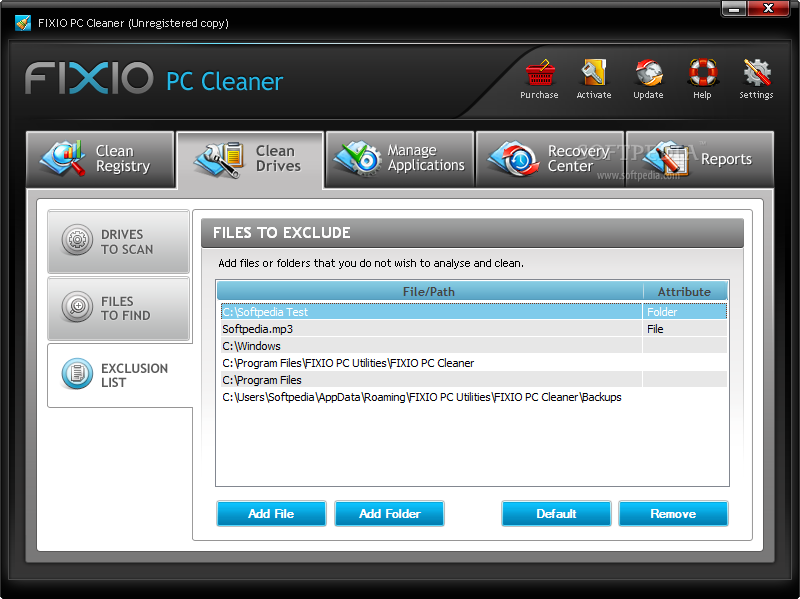Select the AppData Roaming Backups path row
Screen dimensions: 800x599
[474, 397]
